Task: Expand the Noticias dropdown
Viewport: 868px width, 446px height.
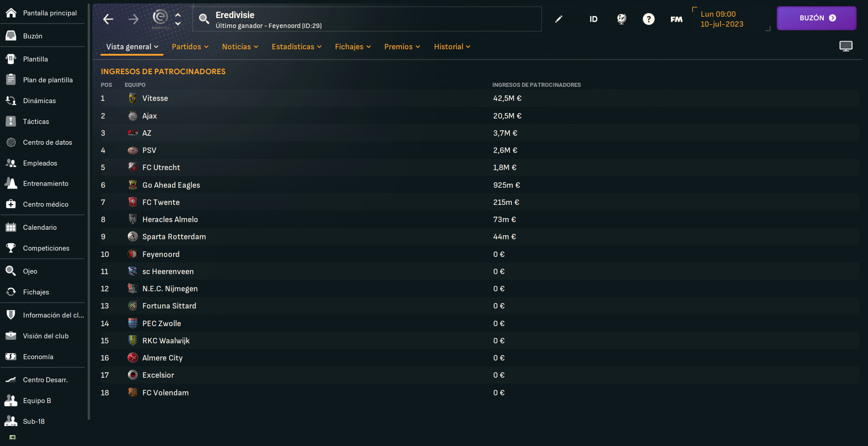Action: [240, 47]
